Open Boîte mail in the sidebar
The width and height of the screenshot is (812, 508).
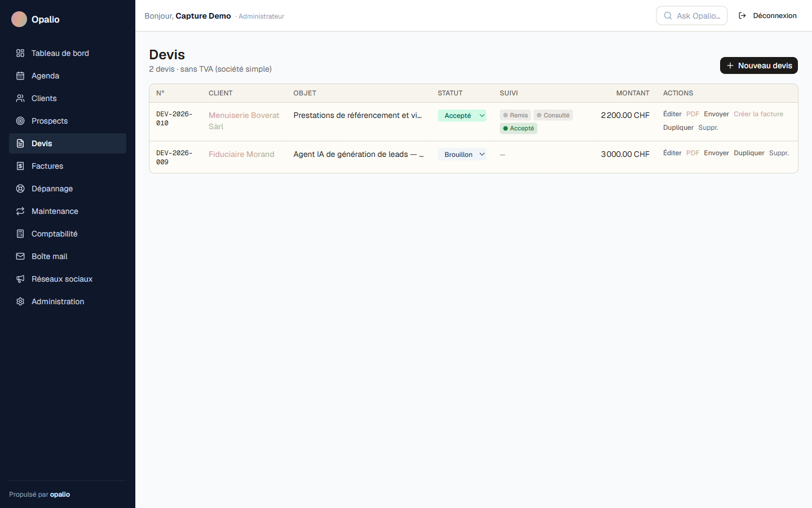[x=68, y=256]
